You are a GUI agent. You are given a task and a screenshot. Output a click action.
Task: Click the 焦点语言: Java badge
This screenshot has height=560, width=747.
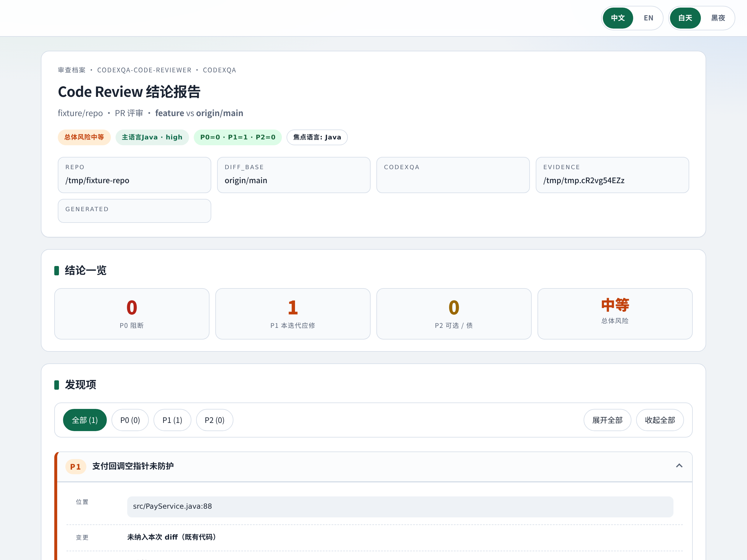(317, 137)
